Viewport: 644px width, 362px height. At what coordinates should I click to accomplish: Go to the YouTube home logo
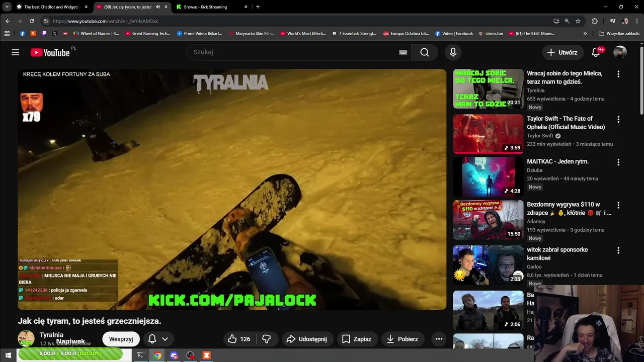click(50, 52)
